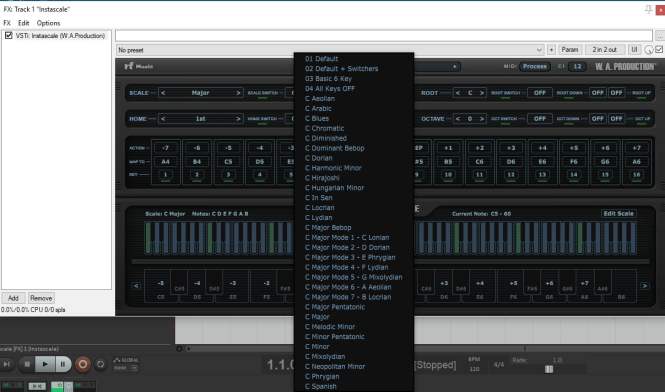Viewport: 665px width, 392px height.
Task: Click key number 16 button
Action: tap(637, 175)
